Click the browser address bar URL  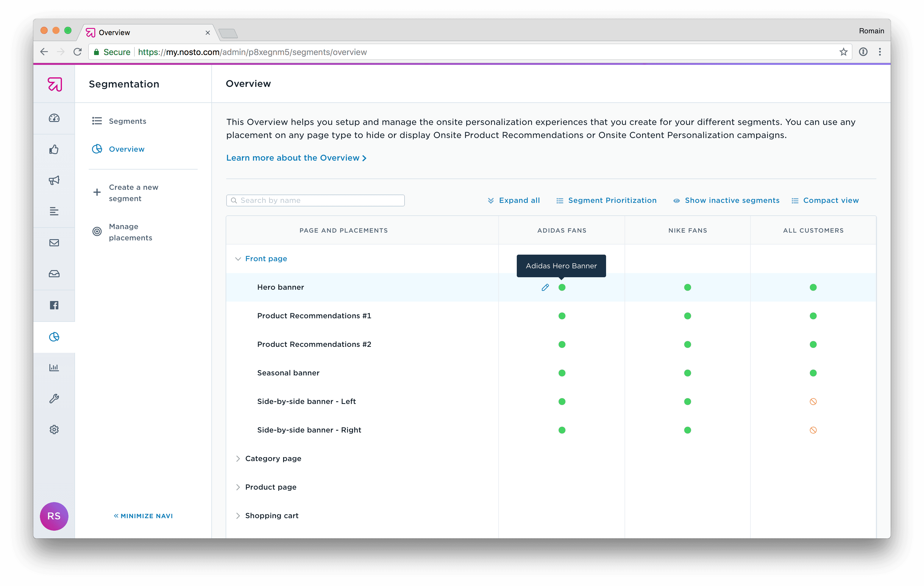[x=252, y=52]
